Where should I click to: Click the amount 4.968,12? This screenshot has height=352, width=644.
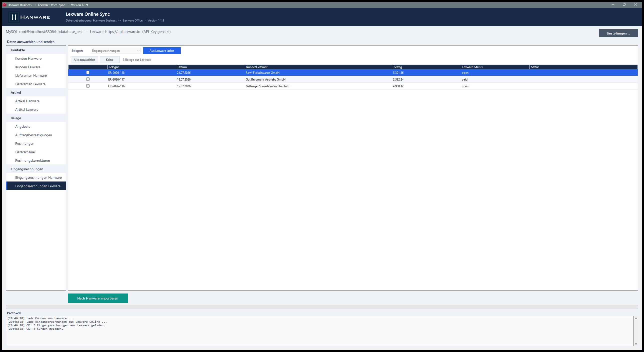tap(398, 86)
